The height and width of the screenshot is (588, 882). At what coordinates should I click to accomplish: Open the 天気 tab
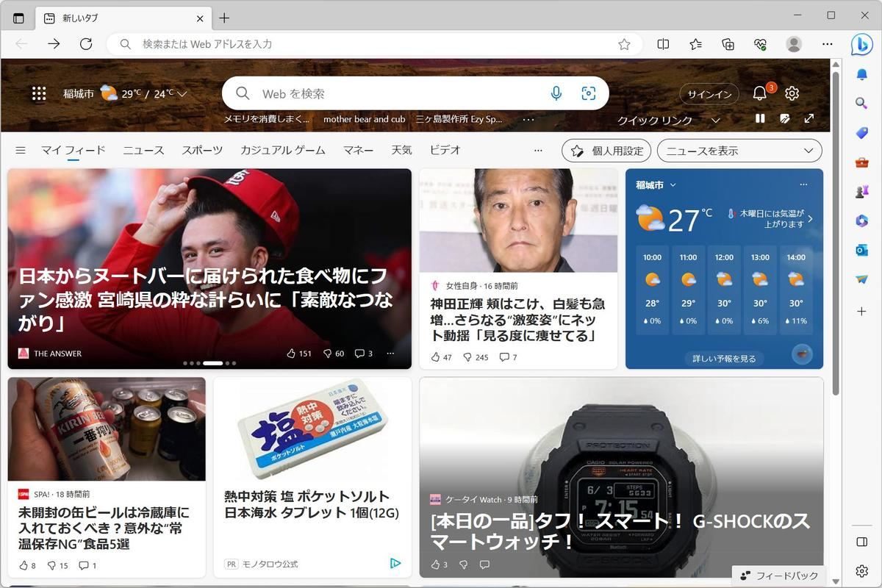click(x=401, y=150)
